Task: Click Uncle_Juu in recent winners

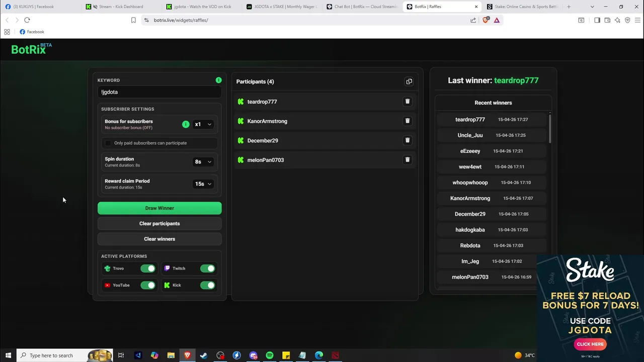Action: (x=470, y=135)
